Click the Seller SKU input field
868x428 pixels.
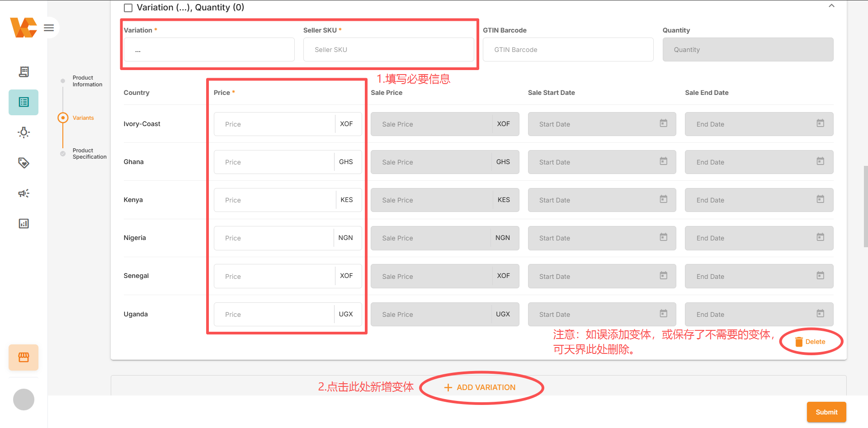[x=388, y=50]
